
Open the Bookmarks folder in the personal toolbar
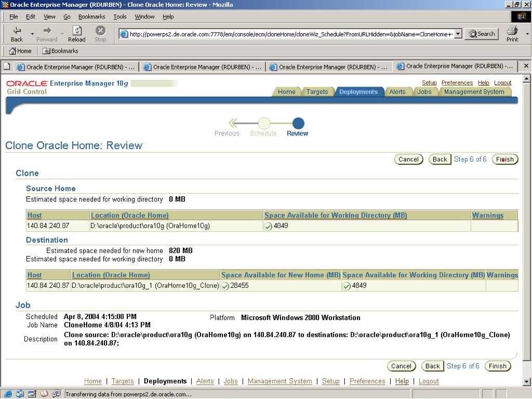pos(60,51)
